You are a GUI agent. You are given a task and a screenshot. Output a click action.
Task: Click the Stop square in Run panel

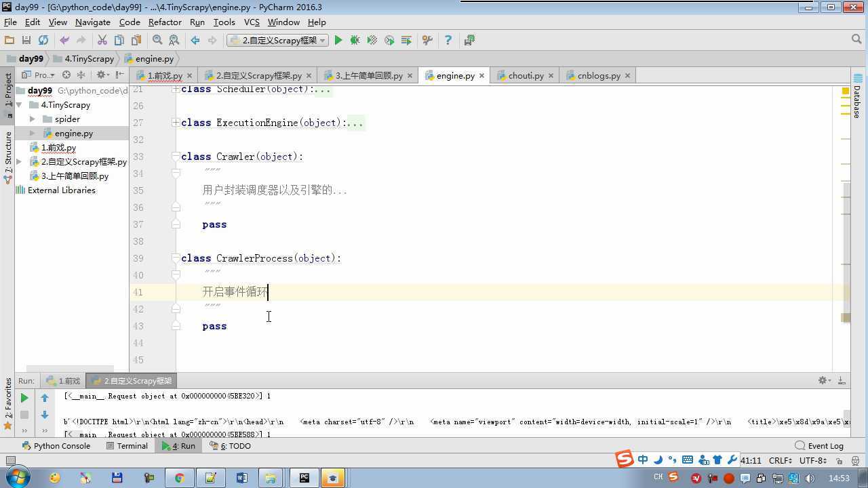(x=24, y=415)
